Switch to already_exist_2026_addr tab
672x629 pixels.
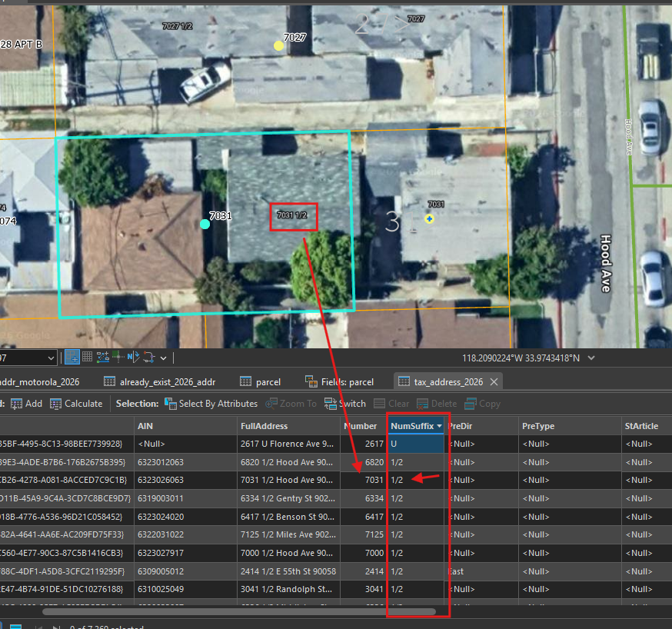[160, 381]
